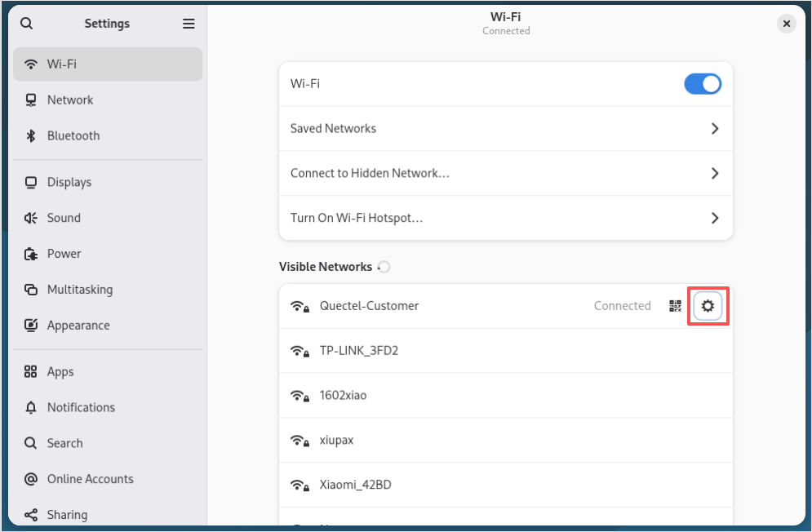Click the Sound speaker icon in sidebar
The height and width of the screenshot is (532, 812).
(31, 218)
